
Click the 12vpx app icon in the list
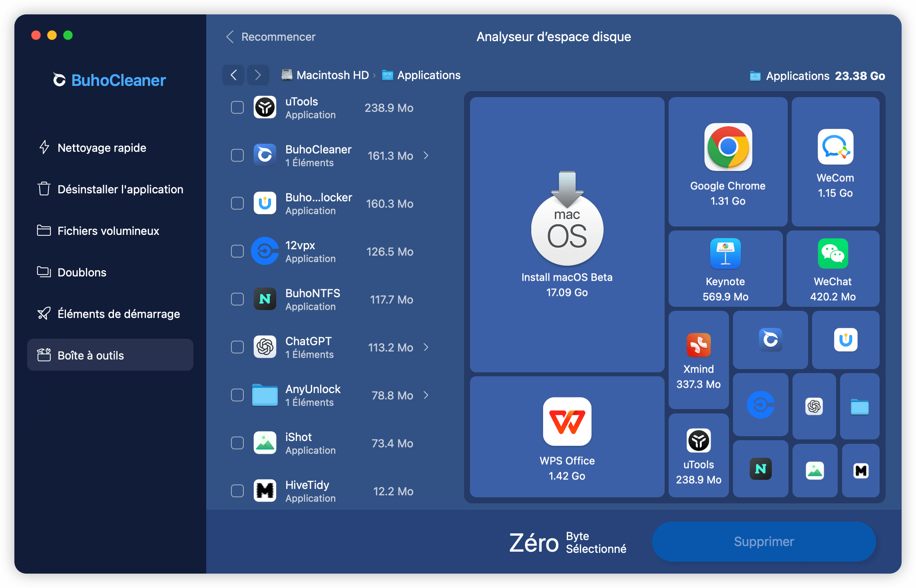[x=265, y=251]
